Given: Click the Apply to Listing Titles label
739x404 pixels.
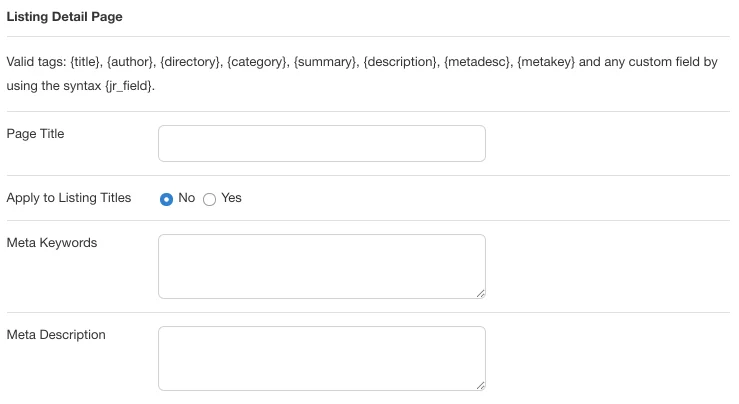Looking at the screenshot, I should click(68, 198).
